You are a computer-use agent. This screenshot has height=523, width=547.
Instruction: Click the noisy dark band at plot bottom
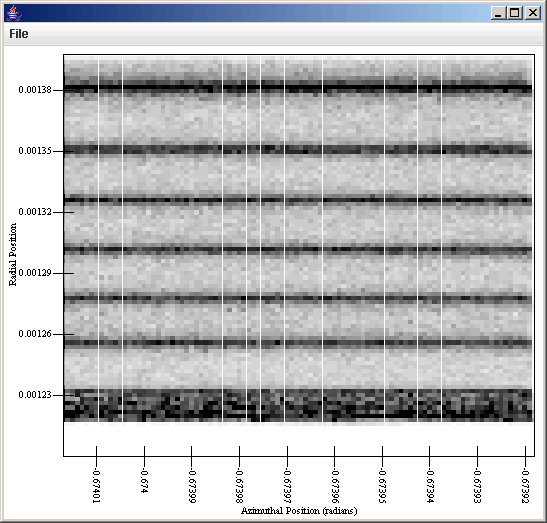[x=299, y=405]
